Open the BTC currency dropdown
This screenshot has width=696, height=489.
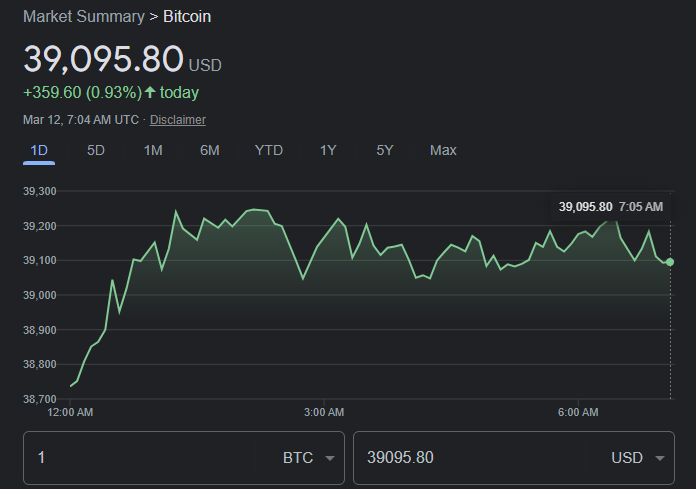pyautogui.click(x=308, y=457)
